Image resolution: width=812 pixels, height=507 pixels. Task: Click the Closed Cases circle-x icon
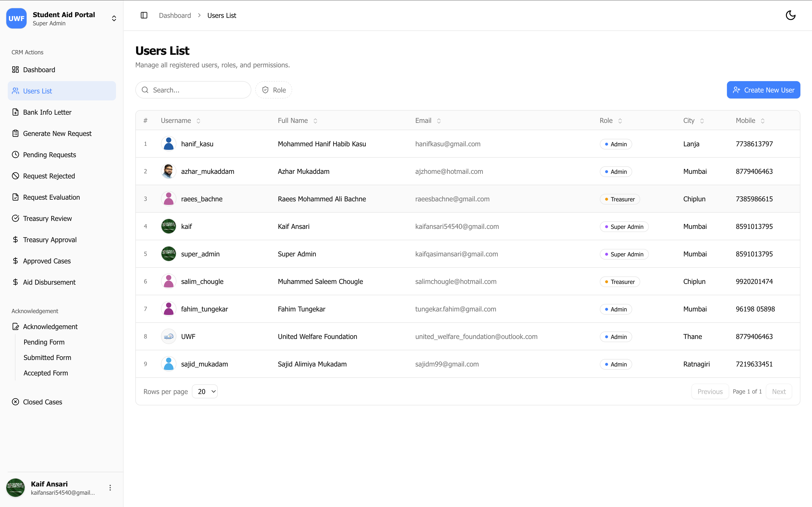click(x=15, y=402)
